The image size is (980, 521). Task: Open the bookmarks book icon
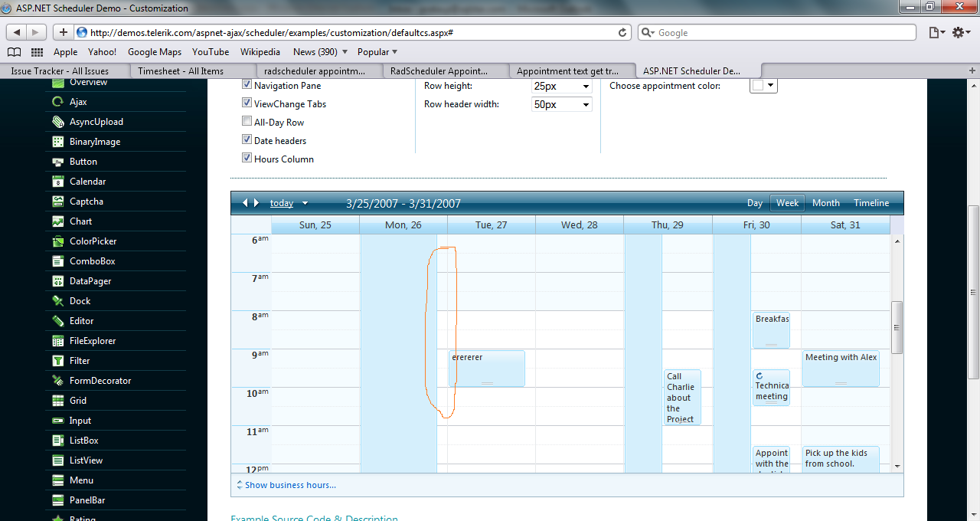click(x=14, y=52)
